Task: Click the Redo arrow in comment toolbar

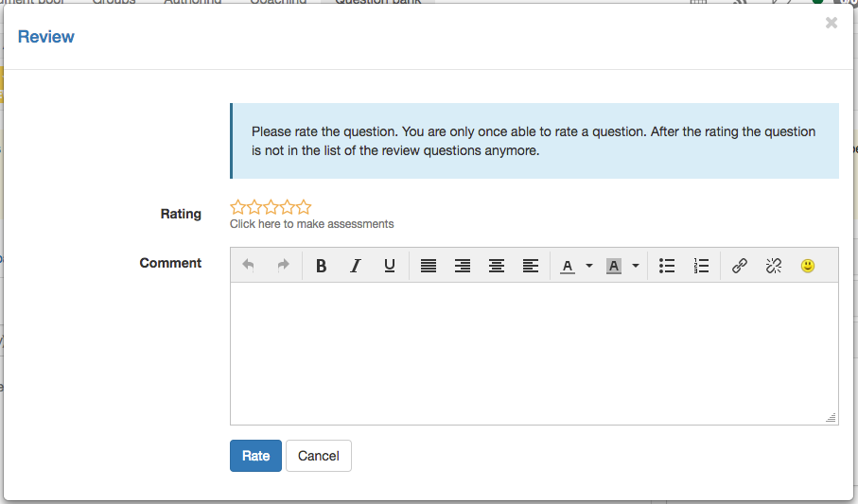Action: (282, 266)
